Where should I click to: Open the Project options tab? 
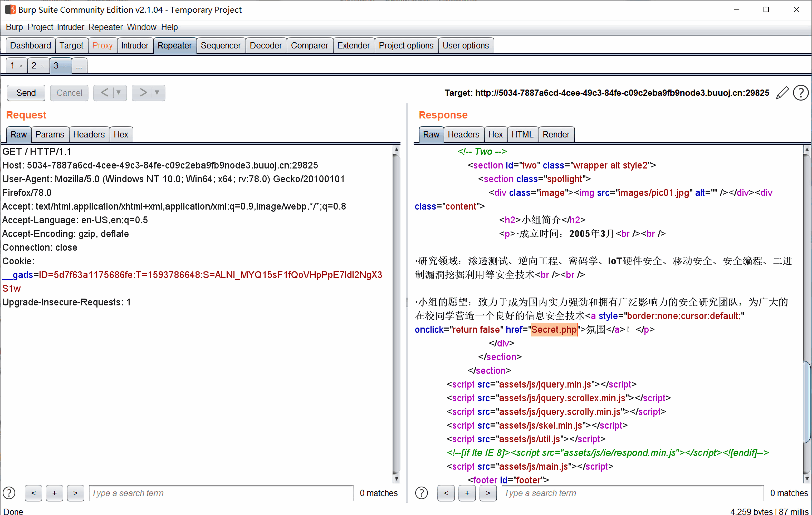406,46
